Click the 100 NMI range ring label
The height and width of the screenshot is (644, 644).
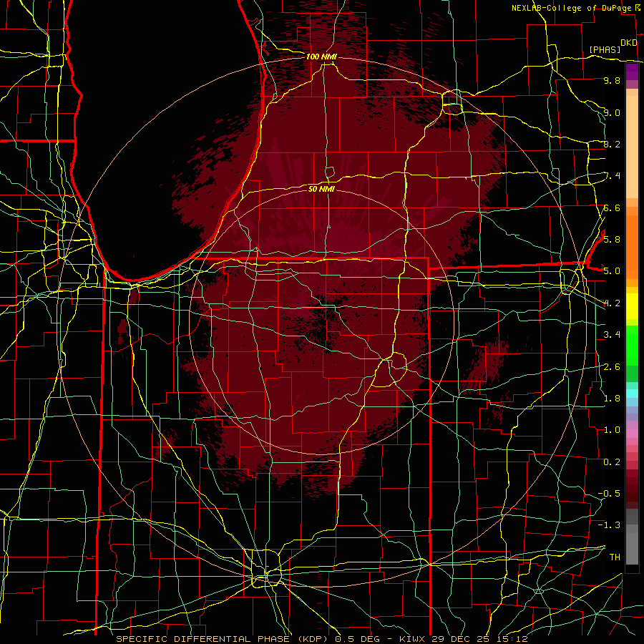[321, 57]
